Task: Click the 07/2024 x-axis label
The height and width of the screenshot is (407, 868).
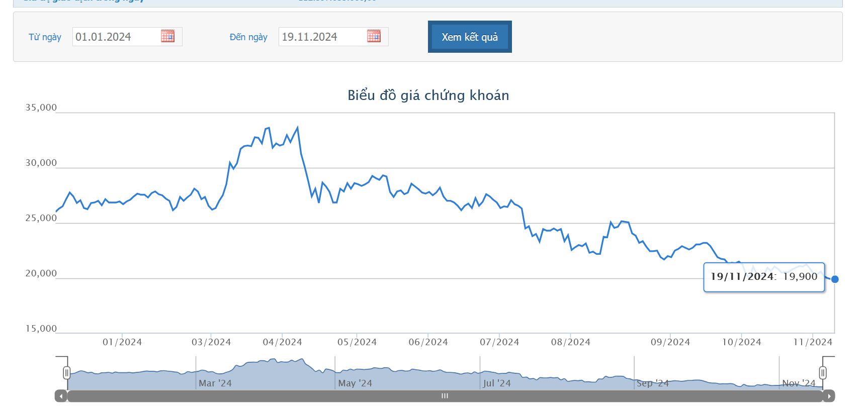Action: point(499,342)
